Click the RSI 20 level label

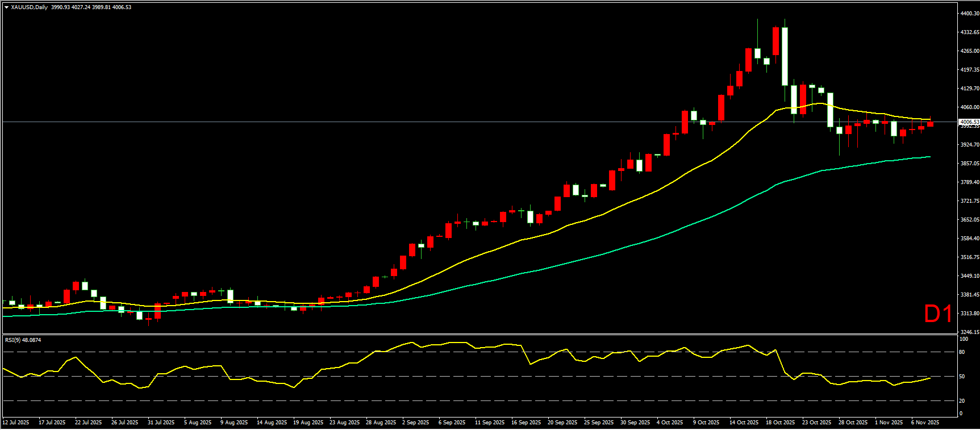[x=962, y=401]
